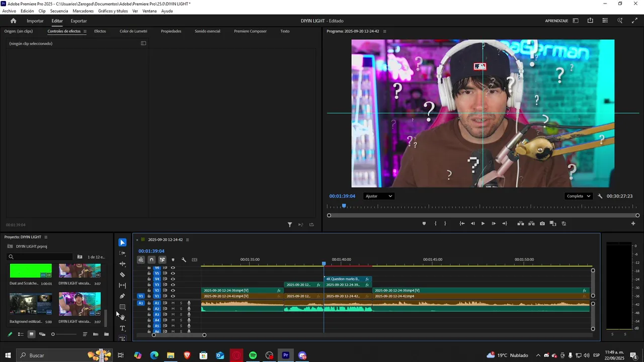Click Project panel thumbnail zoom slider
Image resolution: width=644 pixels, height=362 pixels.
[64, 334]
